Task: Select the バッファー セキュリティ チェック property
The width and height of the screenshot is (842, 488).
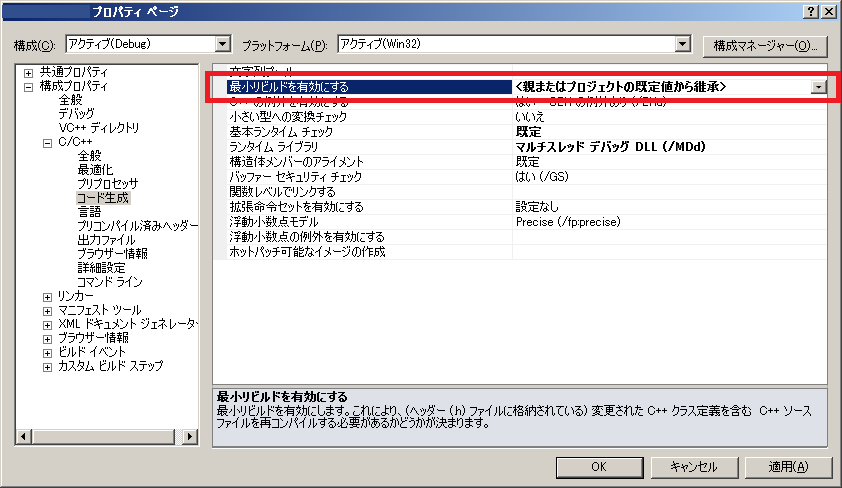Action: [x=296, y=177]
